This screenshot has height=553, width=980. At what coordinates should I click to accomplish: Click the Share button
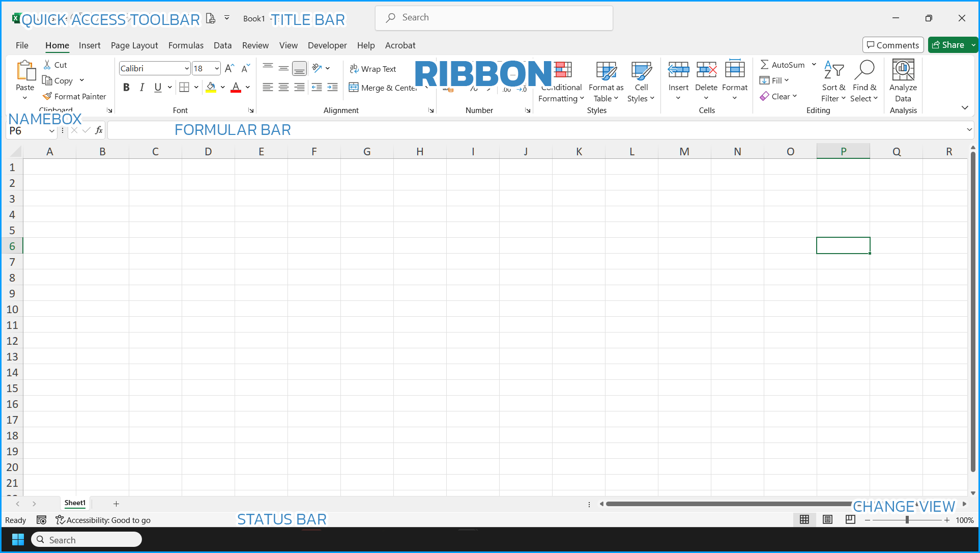pyautogui.click(x=950, y=45)
